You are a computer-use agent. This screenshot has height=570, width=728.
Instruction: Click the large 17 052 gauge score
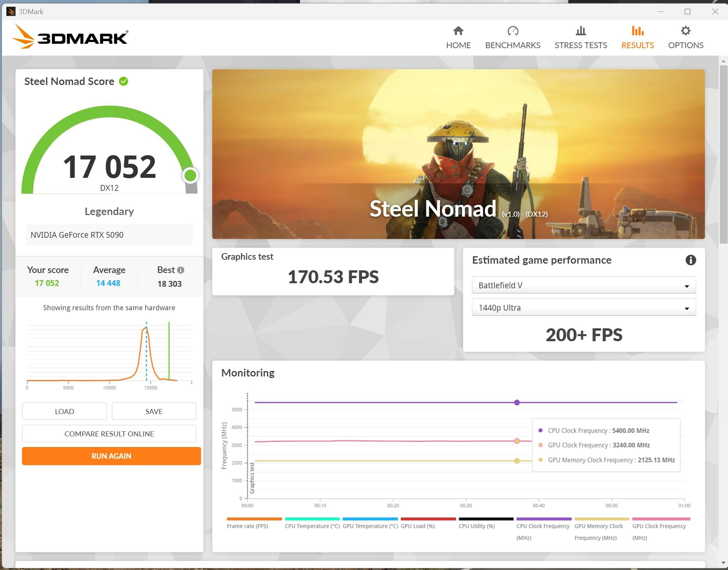(x=109, y=166)
